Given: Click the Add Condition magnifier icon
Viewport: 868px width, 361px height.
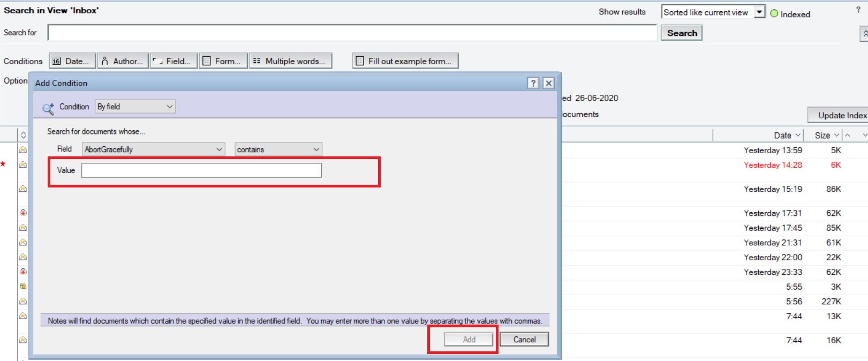Looking at the screenshot, I should (x=48, y=108).
